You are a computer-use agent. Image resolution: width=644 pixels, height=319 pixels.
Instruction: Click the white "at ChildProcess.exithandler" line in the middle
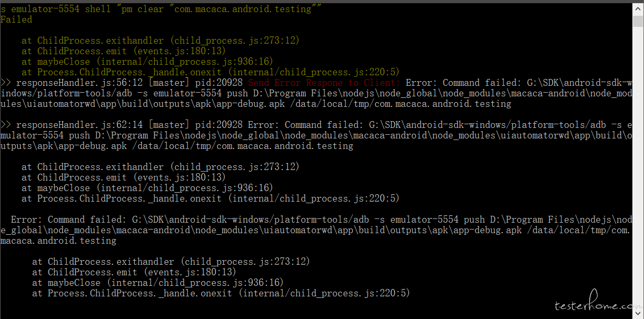pyautogui.click(x=161, y=167)
